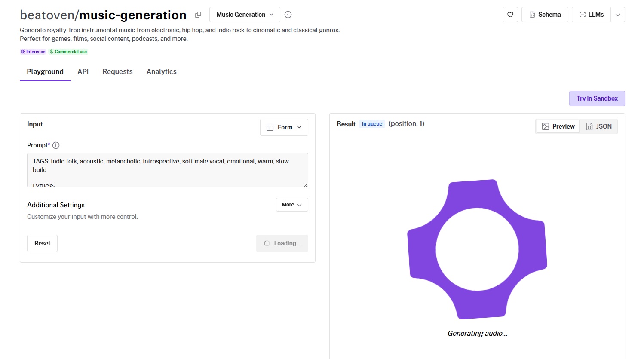The image size is (644, 359).
Task: Click the heart favorite icon
Action: pos(510,15)
